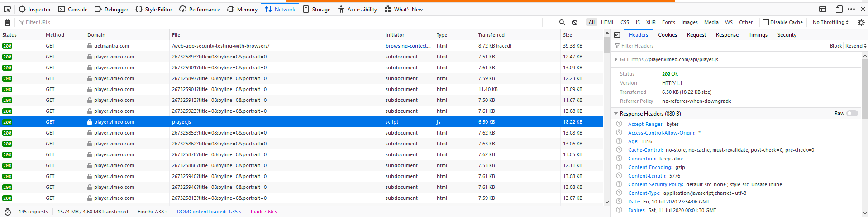Screen dimensions: 868x217
Task: Open the Resend dropdown
Action: (855, 46)
